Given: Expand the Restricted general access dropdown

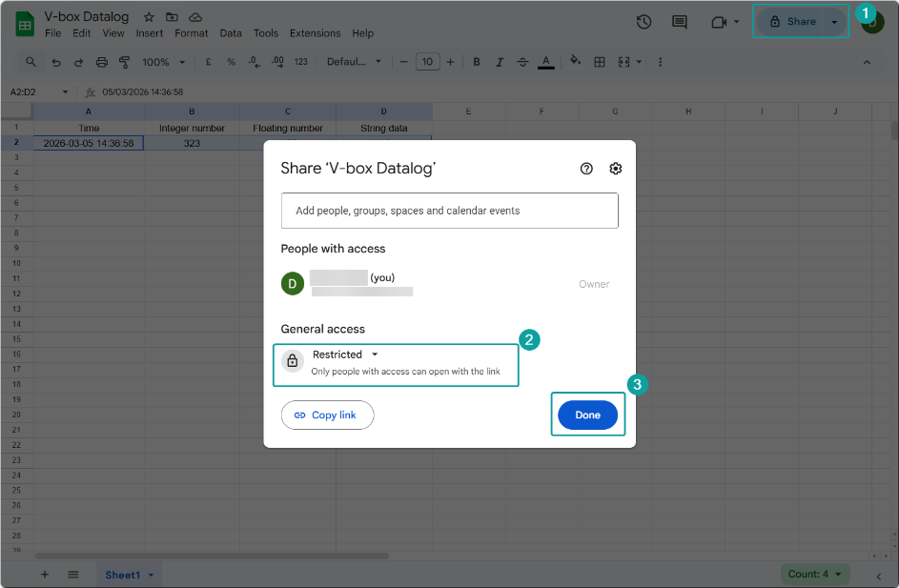Looking at the screenshot, I should [x=345, y=355].
